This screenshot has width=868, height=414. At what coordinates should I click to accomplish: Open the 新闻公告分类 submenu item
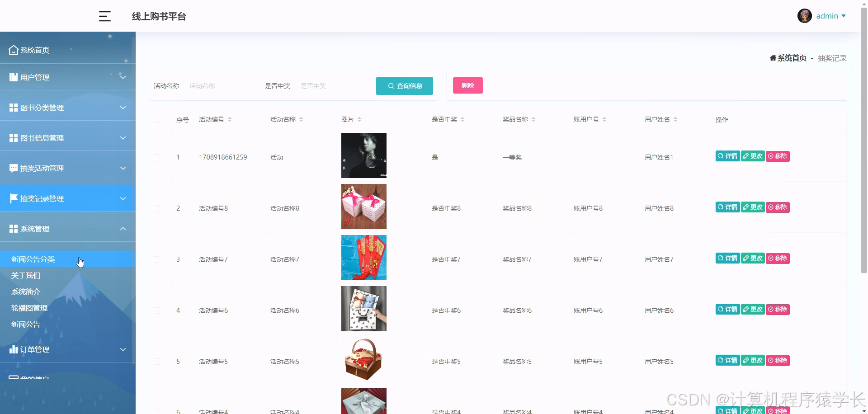pos(33,259)
